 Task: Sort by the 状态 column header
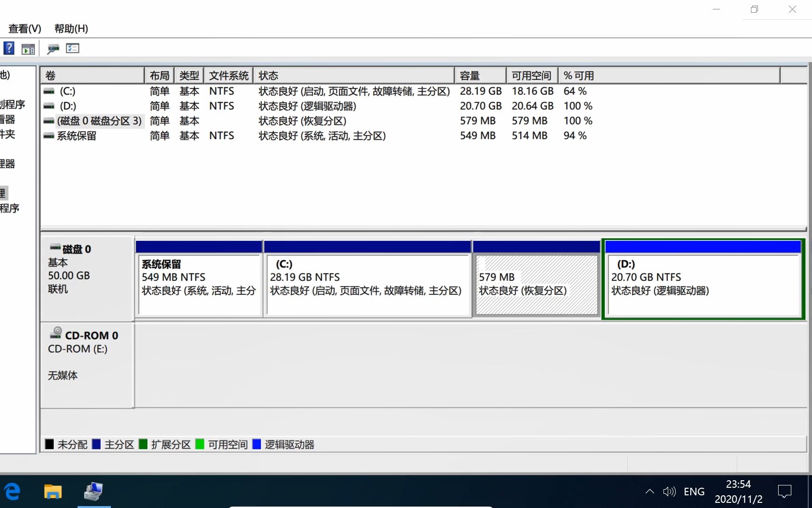coord(354,76)
